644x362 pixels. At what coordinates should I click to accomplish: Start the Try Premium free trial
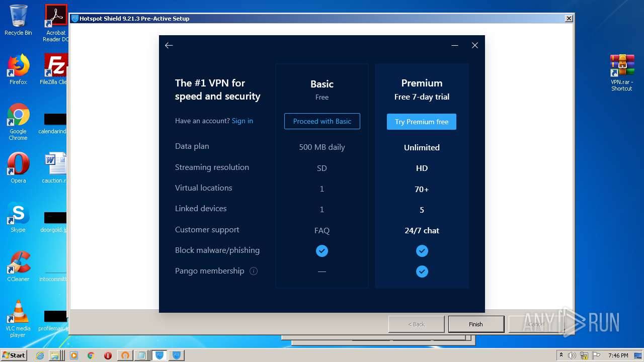[422, 122]
